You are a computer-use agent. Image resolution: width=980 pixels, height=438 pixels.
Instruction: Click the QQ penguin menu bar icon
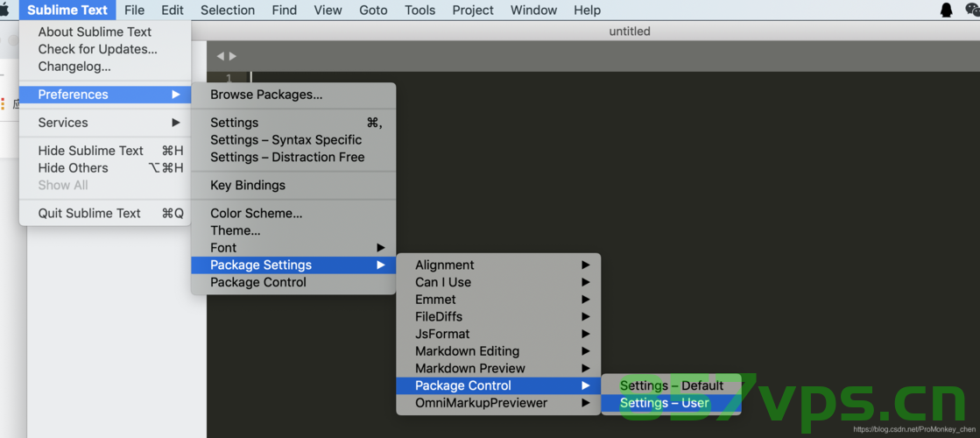(946, 10)
